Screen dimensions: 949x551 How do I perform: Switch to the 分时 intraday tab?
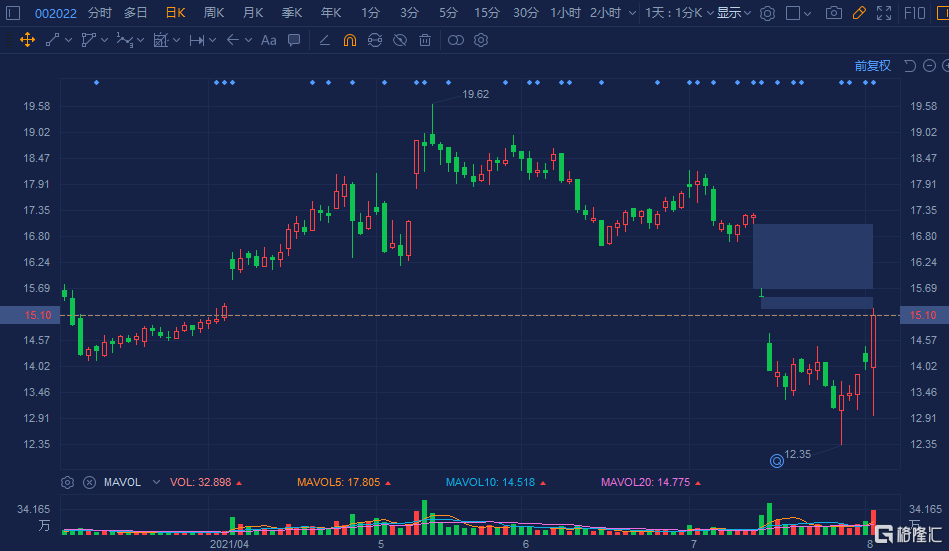100,13
